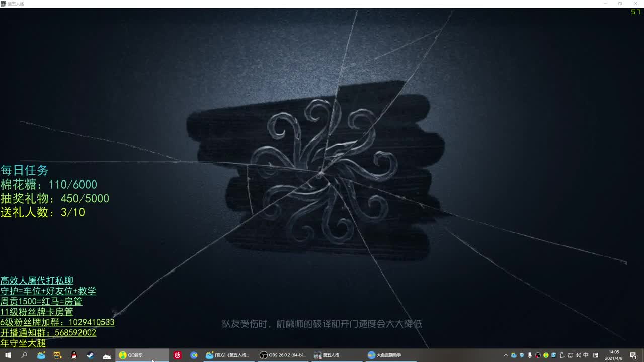Toggle 中 input method indicator
This screenshot has width=644, height=362.
coord(586,355)
